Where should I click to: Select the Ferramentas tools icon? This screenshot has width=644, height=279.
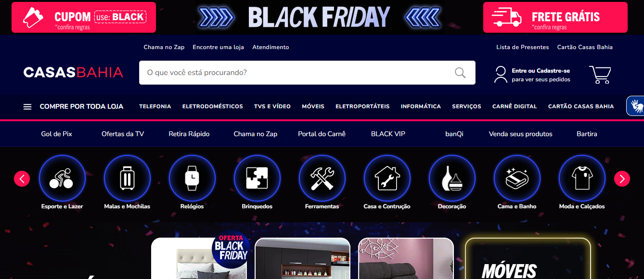322,178
